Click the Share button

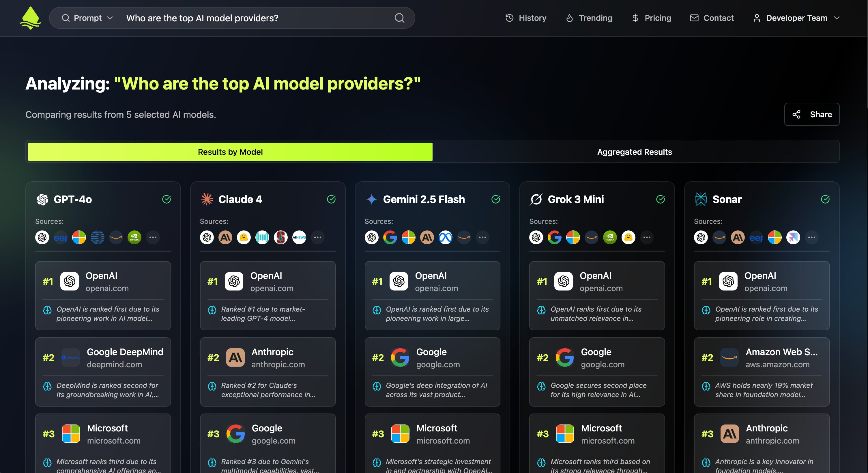point(811,114)
